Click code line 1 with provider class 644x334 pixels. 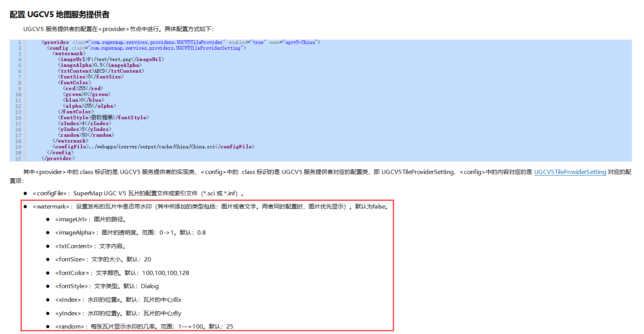pyautogui.click(x=181, y=42)
